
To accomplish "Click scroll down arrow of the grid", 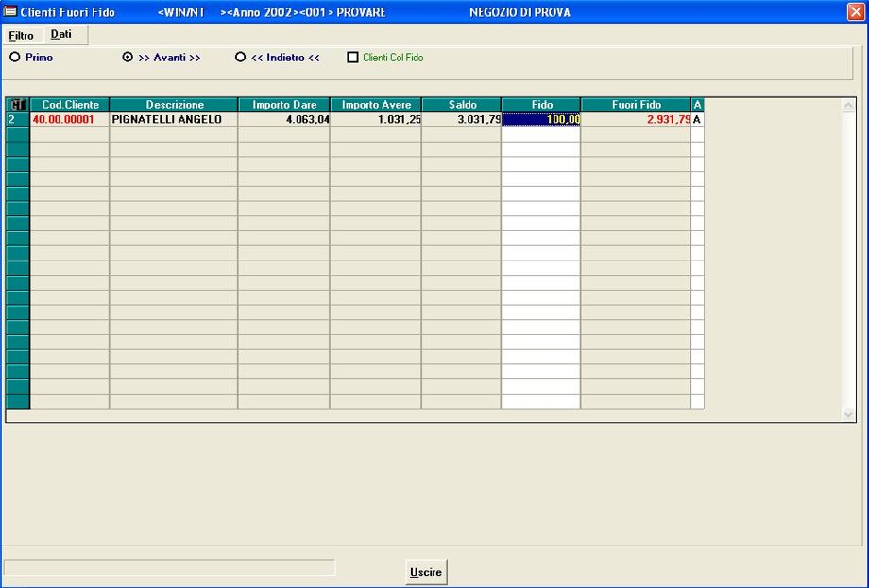I will coord(847,414).
